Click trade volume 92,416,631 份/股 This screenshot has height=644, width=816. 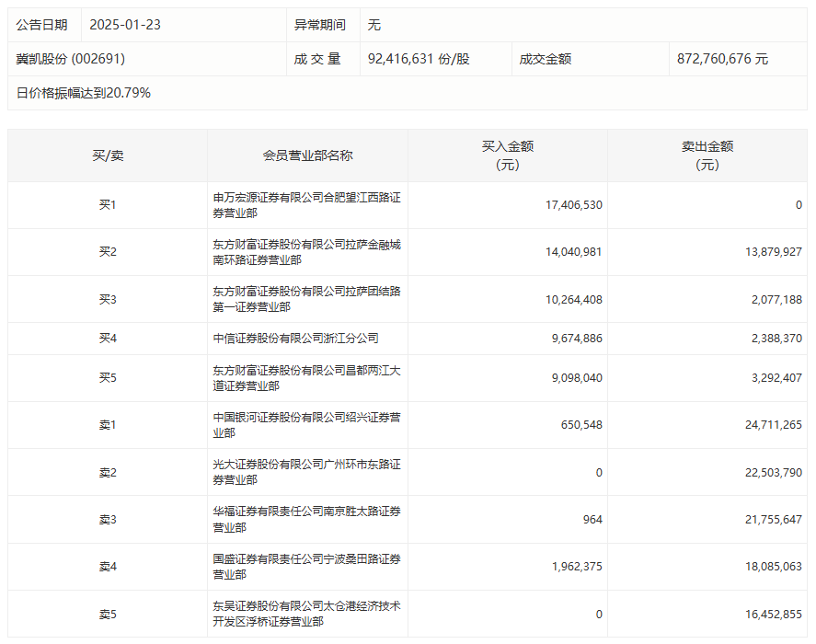(x=419, y=59)
